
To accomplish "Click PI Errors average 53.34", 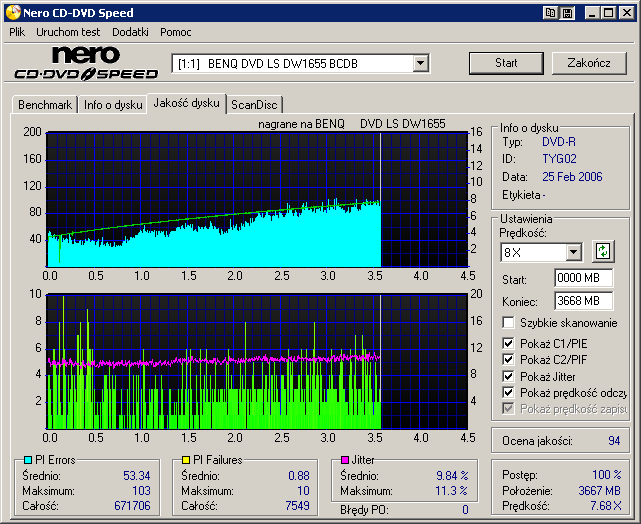I will click(137, 476).
